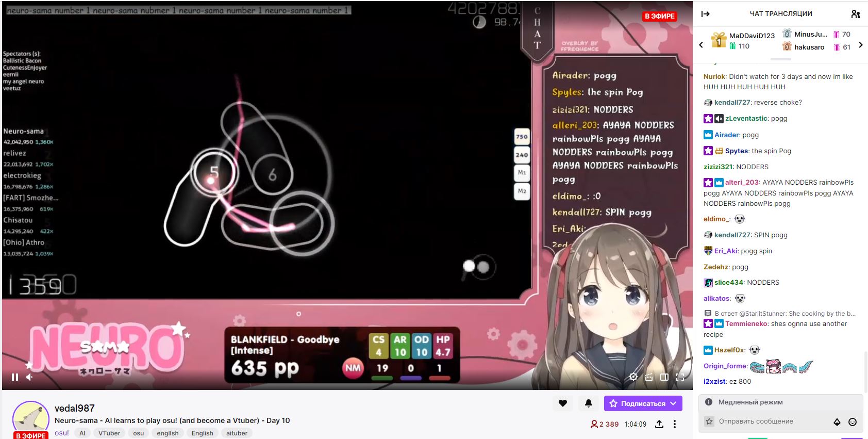Open eldimo_'s chat username
868x439 pixels.
716,219
